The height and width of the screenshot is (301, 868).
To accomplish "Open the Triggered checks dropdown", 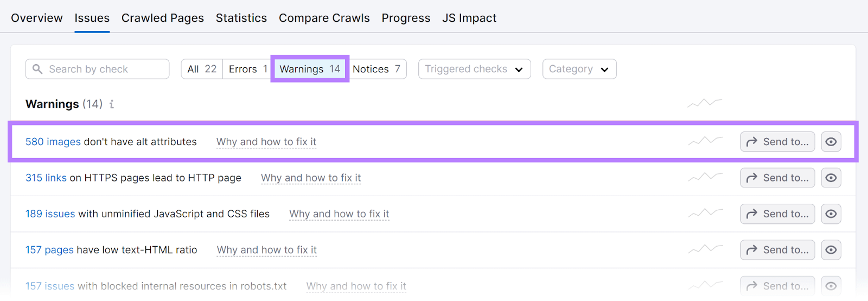I will (x=474, y=69).
